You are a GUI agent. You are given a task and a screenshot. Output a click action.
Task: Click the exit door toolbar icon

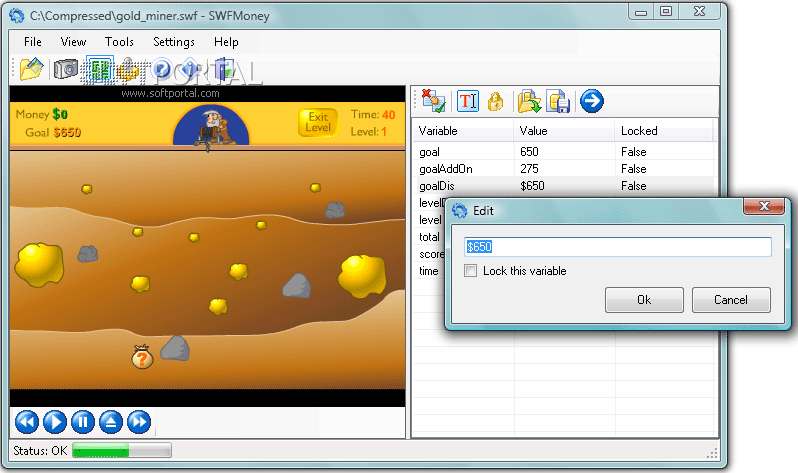[x=224, y=69]
